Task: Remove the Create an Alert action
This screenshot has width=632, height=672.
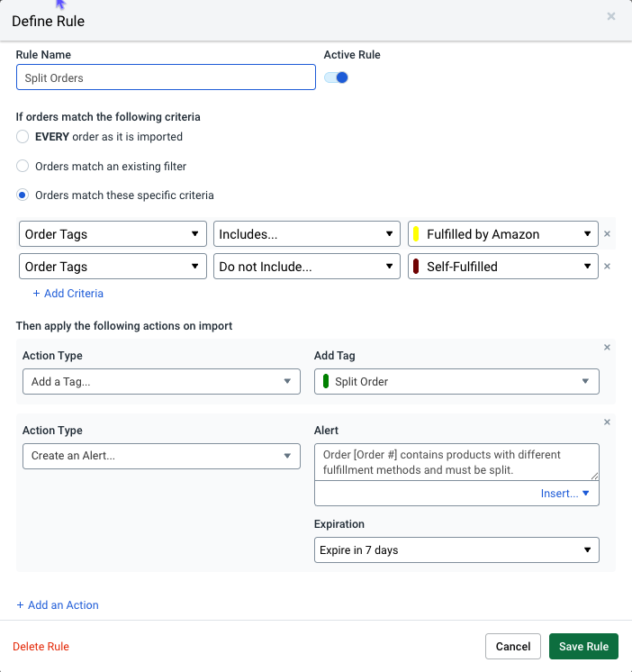Action: [607, 422]
